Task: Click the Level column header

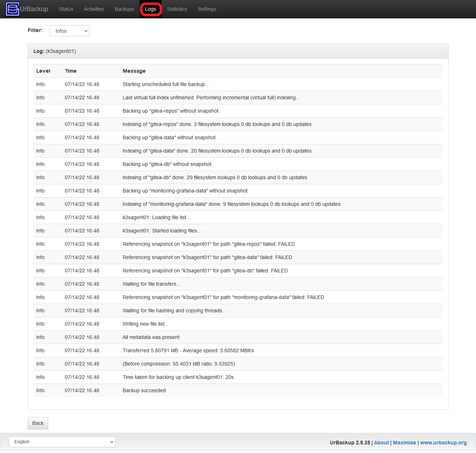Action: [x=43, y=71]
